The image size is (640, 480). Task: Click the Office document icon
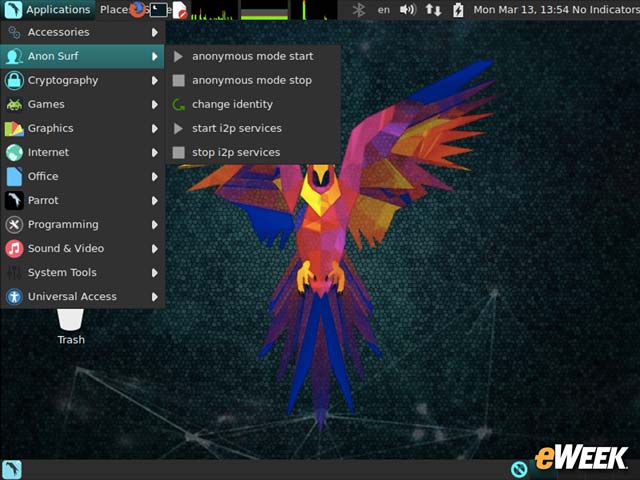(14, 176)
